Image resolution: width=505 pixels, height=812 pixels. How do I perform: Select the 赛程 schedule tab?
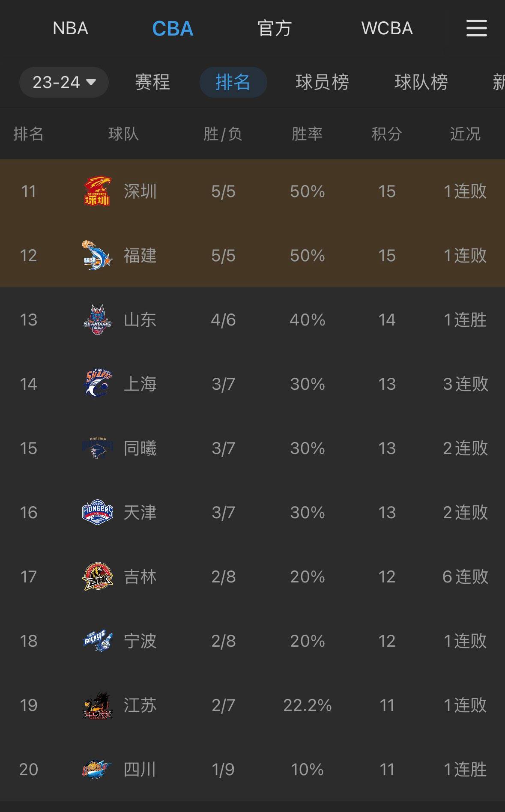coord(152,82)
